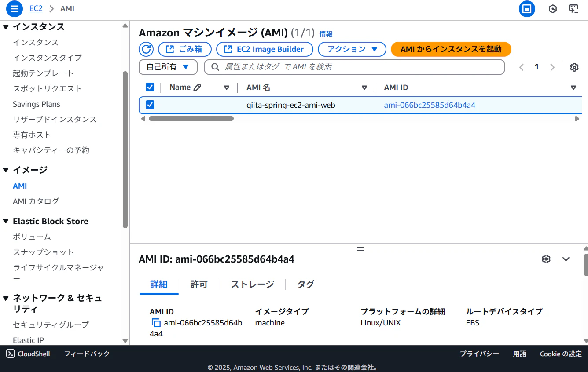Go to next page of AMI list
Screen dimensions: 588x372
(x=552, y=67)
